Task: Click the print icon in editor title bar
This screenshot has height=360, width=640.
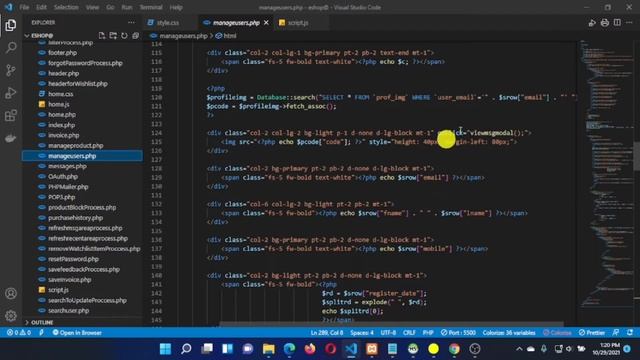Action: [604, 23]
